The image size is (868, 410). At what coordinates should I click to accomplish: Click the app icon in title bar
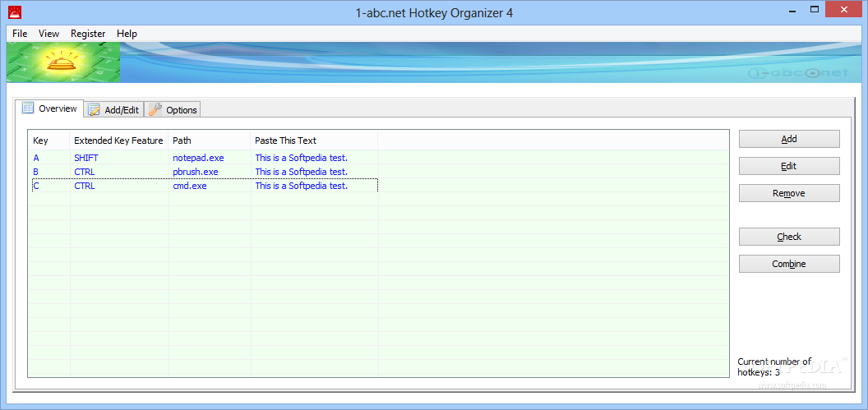[x=15, y=11]
